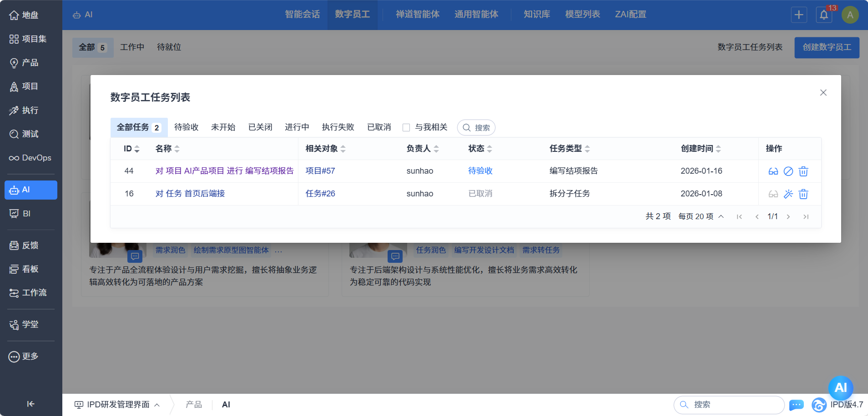This screenshot has width=868, height=416.
Task: Sort the table by ID column
Action: tap(131, 149)
